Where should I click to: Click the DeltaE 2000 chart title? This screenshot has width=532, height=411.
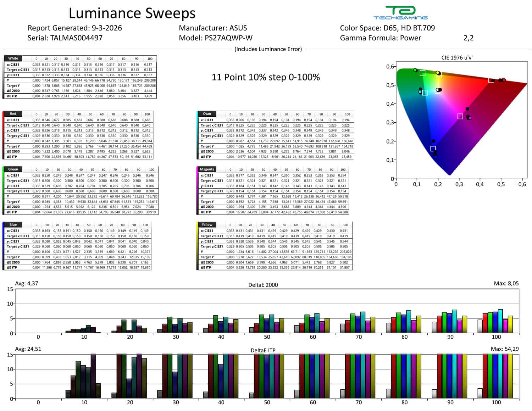264,285
